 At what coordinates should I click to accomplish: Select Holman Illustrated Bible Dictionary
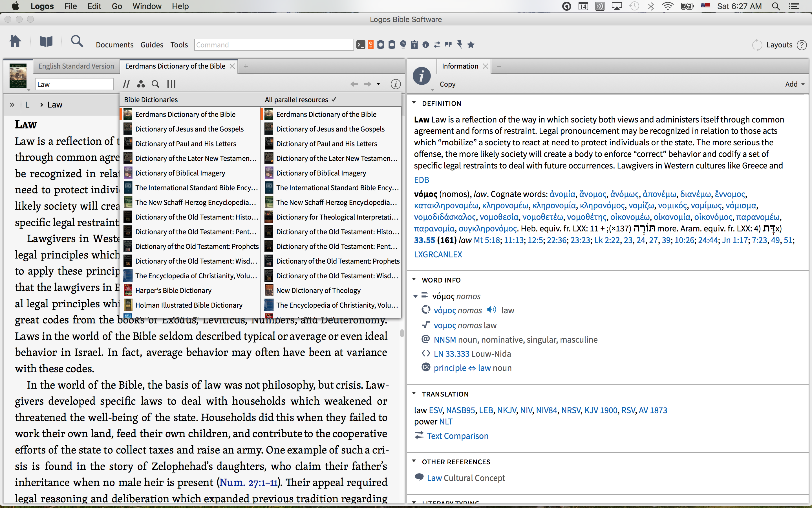pyautogui.click(x=190, y=305)
